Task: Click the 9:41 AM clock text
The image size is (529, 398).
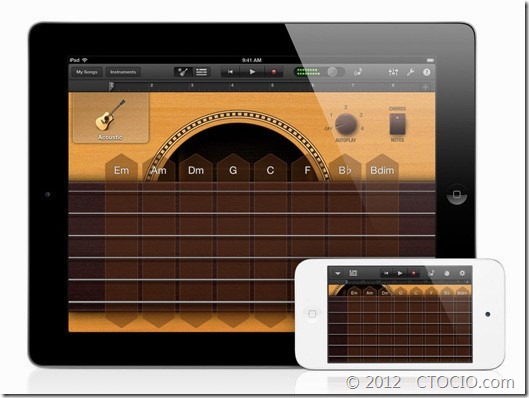Action: tap(252, 60)
